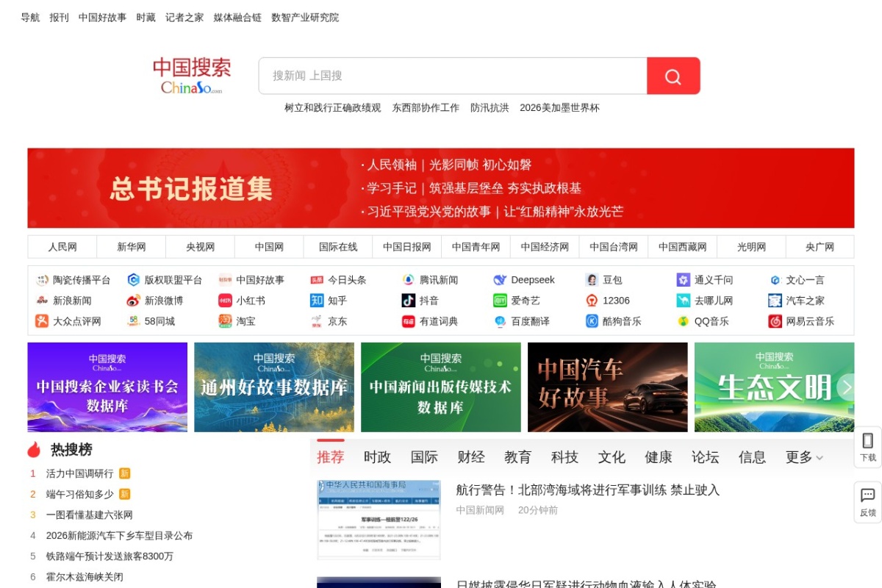Viewport: 882px width, 588px height.
Task: Open the 导航 top menu item
Action: tap(30, 18)
